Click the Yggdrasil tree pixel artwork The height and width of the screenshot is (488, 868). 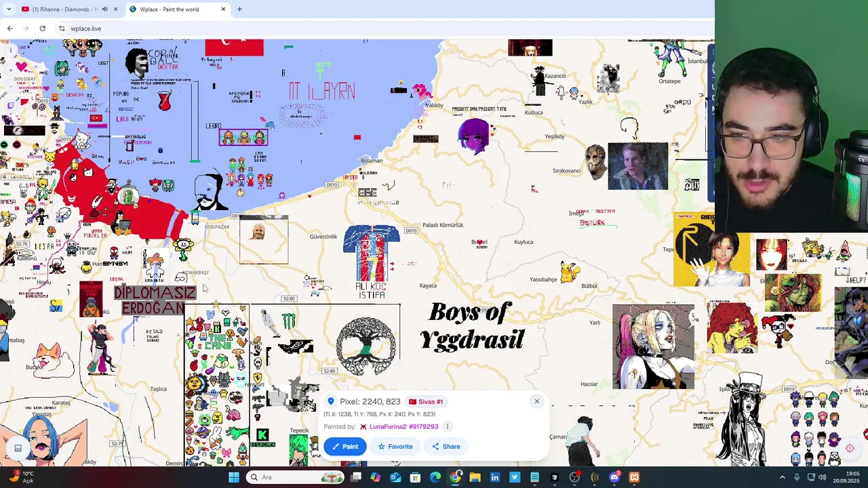(366, 346)
